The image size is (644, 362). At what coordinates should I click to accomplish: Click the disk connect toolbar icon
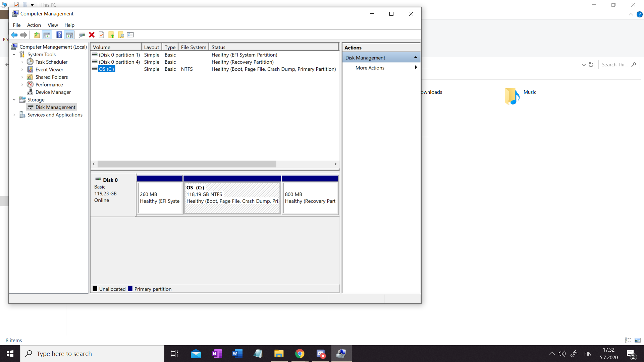(x=82, y=35)
